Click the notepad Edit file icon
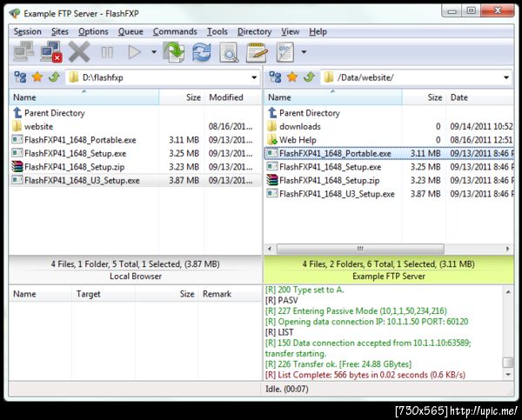This screenshot has height=420, width=522. point(257,52)
